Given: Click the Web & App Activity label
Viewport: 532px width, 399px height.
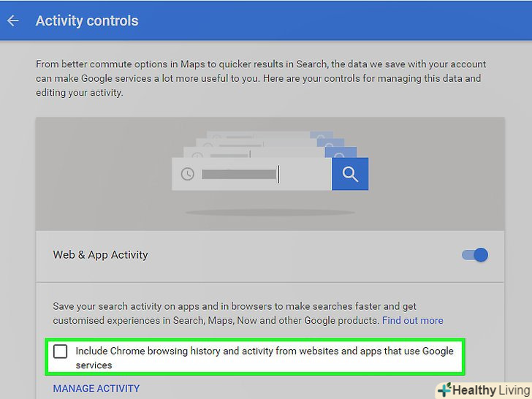Looking at the screenshot, I should point(100,255).
